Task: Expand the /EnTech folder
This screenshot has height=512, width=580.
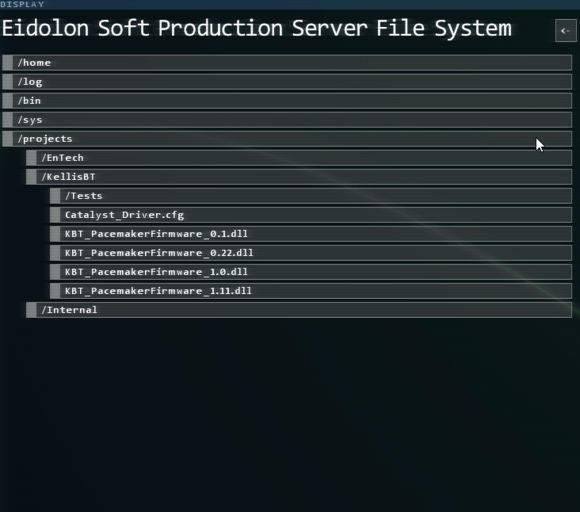Action: (x=299, y=158)
